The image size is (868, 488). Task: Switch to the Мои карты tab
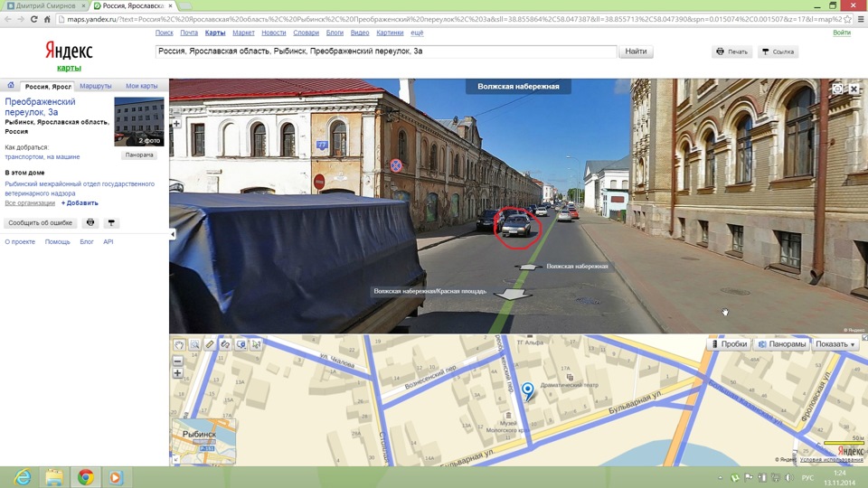(142, 86)
